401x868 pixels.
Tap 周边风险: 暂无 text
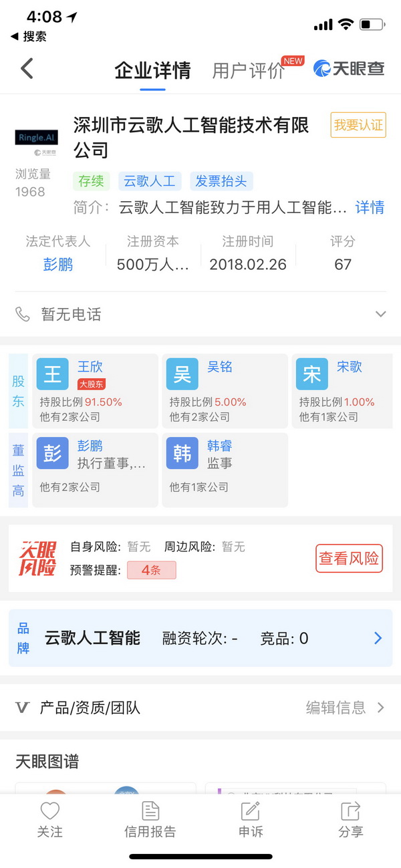205,547
